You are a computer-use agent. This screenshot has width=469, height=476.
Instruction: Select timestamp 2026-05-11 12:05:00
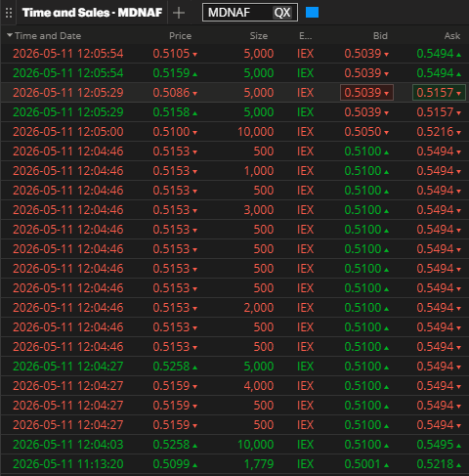(x=68, y=132)
